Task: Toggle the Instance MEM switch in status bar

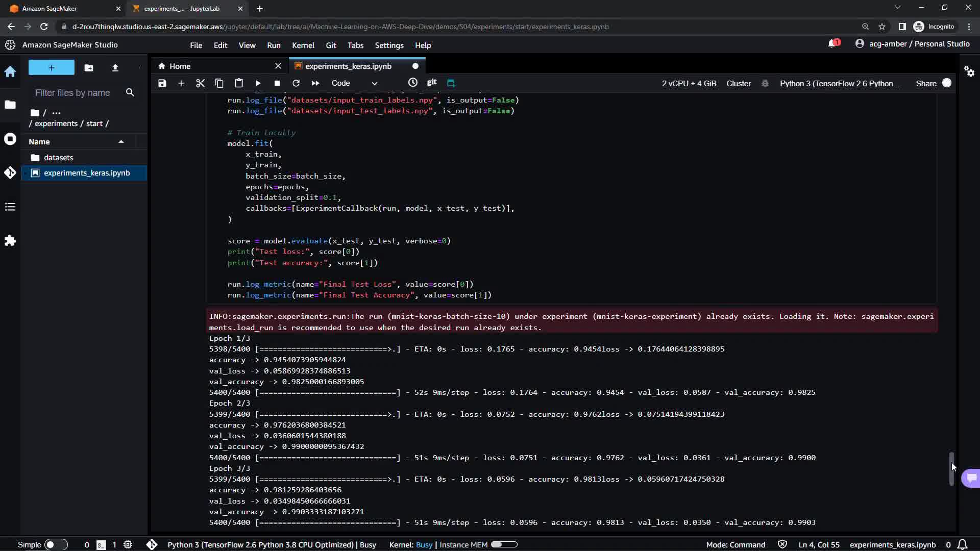Action: tap(504, 545)
